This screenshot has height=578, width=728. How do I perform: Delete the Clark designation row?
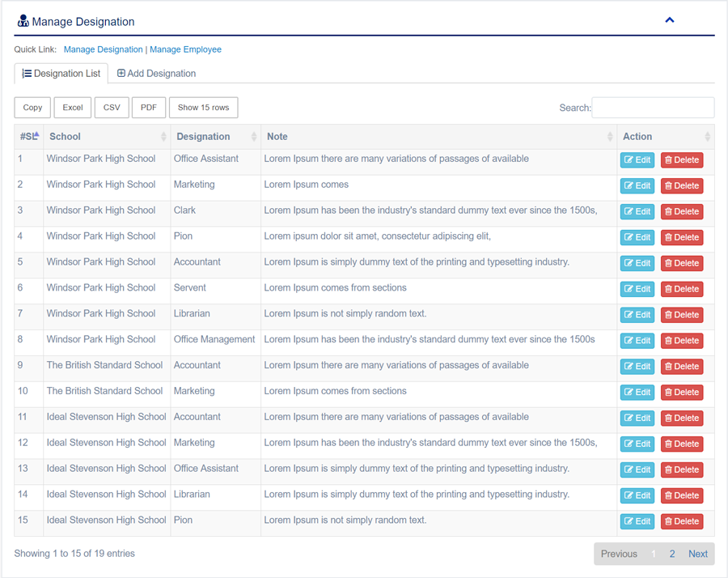click(x=682, y=211)
